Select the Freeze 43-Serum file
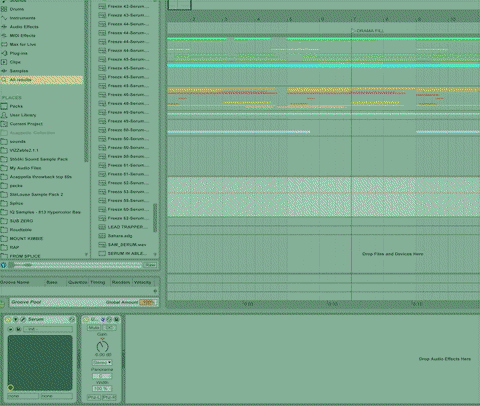Screen dimensions: 480x406 click(124, 15)
